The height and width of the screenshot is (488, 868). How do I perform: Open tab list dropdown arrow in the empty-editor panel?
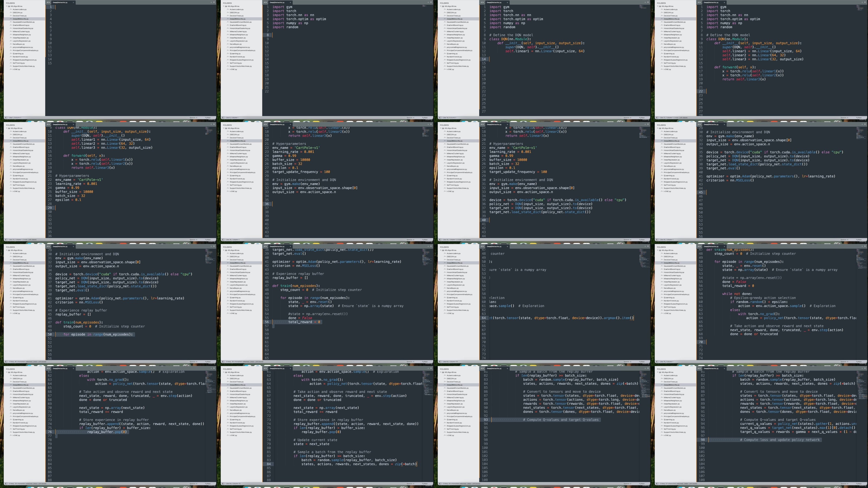pyautogui.click(x=214, y=2)
